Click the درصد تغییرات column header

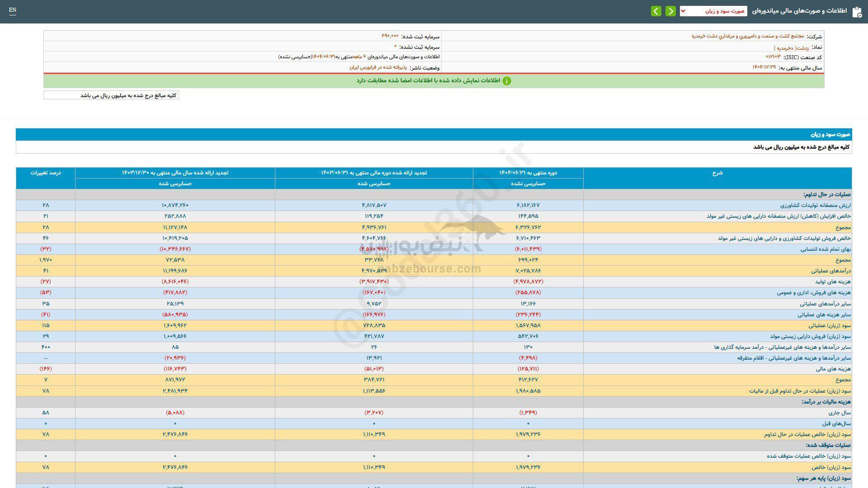46,173
